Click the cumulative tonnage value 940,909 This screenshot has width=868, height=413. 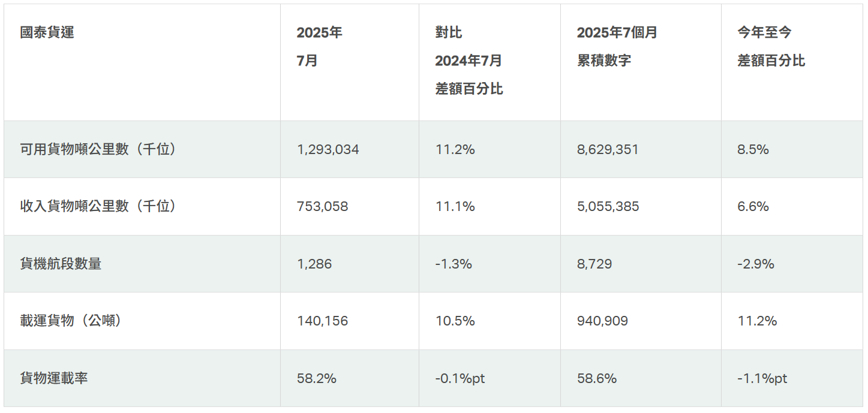click(x=602, y=321)
